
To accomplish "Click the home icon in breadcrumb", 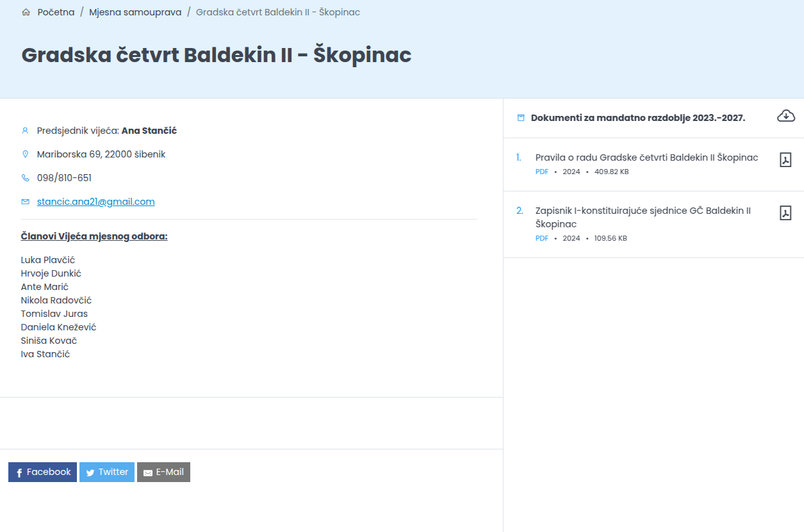I will click(26, 12).
